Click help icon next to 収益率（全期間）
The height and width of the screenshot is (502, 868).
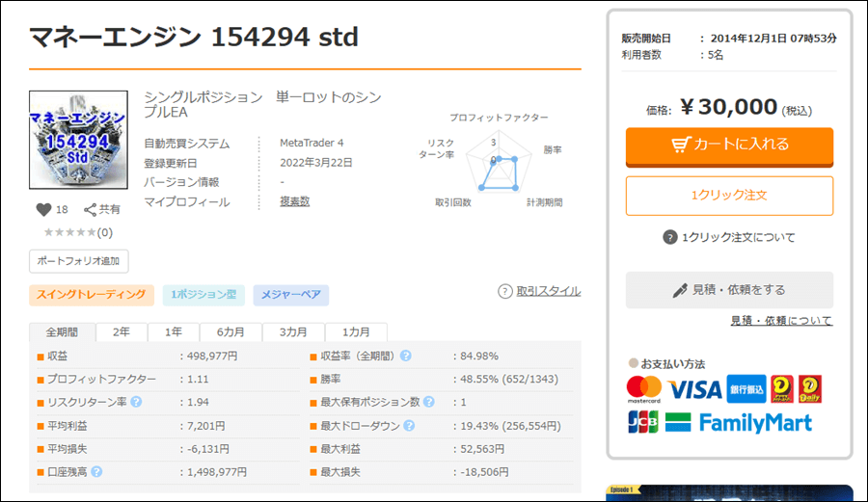(x=406, y=357)
